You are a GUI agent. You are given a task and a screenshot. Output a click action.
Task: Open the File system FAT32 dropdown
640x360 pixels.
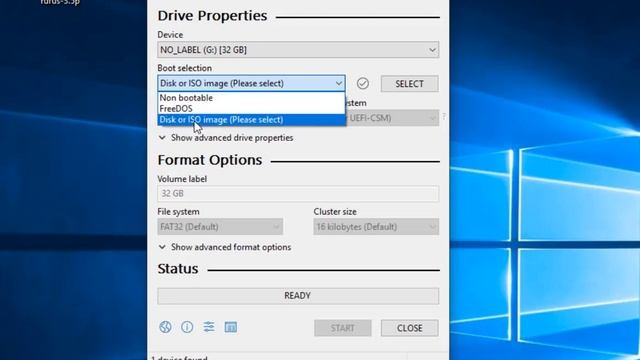click(x=220, y=227)
